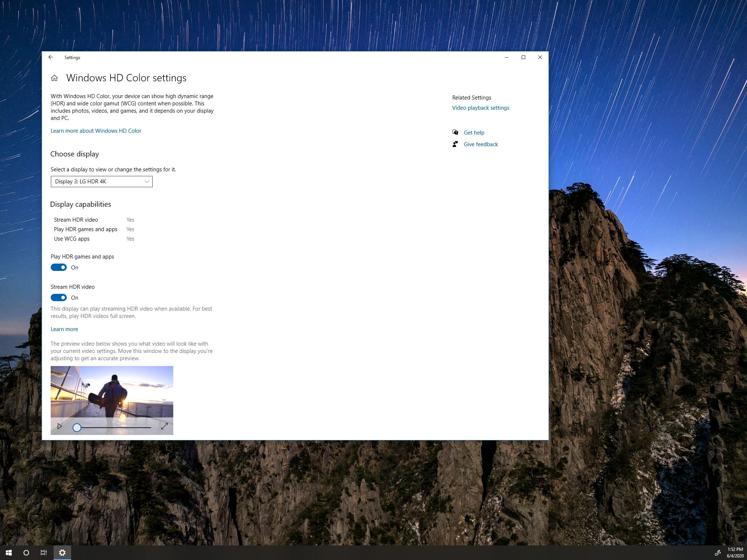This screenshot has height=560, width=747.
Task: Click the Get help menu item
Action: 473,132
